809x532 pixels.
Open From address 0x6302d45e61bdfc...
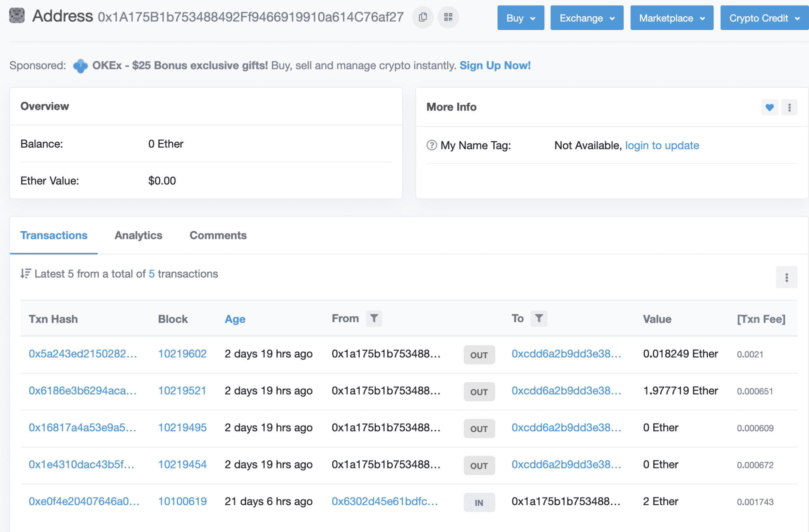[x=385, y=501]
